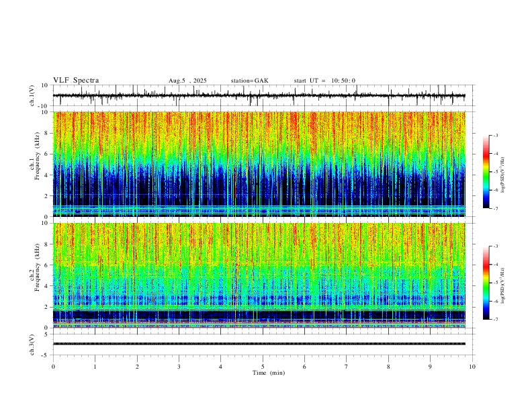Click time axis tick label "3"

[179, 367]
